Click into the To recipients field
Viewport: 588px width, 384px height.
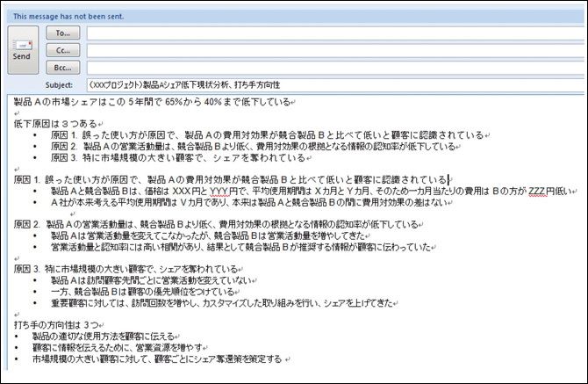333,33
